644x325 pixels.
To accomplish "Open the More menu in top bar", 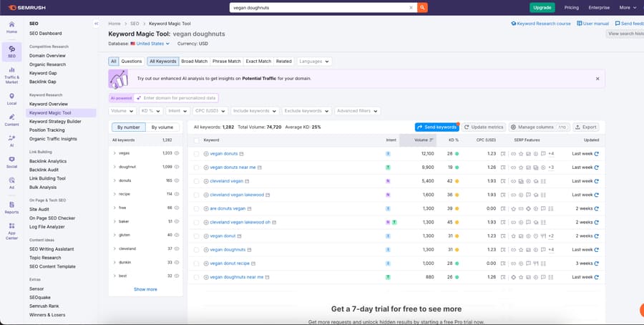I will click(x=628, y=7).
